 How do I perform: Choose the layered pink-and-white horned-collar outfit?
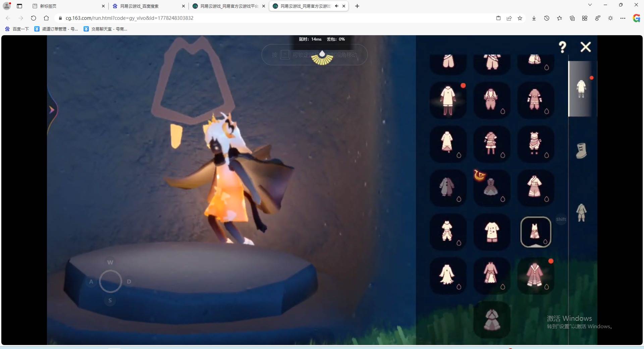(x=536, y=144)
